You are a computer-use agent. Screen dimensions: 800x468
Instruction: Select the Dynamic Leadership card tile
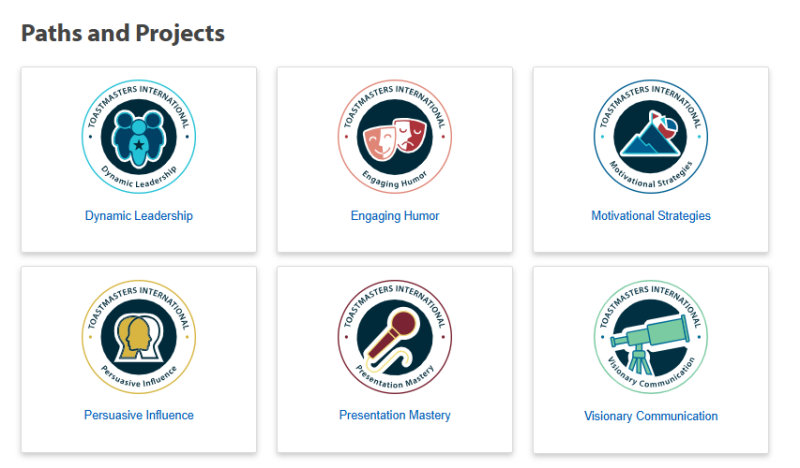(x=139, y=159)
